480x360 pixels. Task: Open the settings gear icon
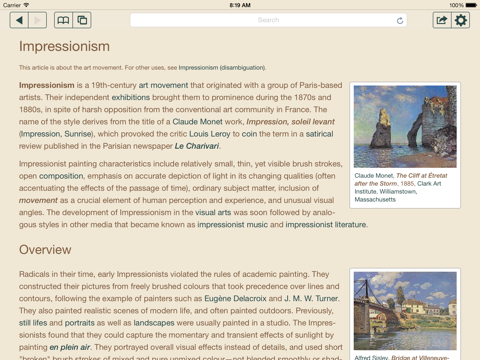click(x=461, y=20)
